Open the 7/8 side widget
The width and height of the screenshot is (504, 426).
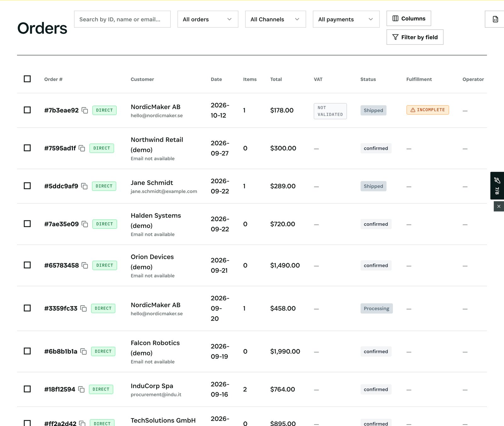497,186
